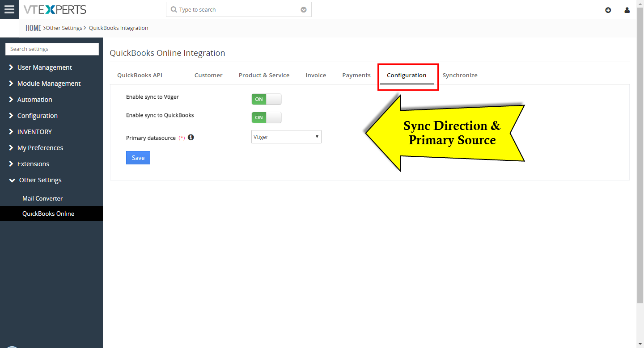Click the quick create plus icon
The image size is (644, 348).
pyautogui.click(x=608, y=10)
